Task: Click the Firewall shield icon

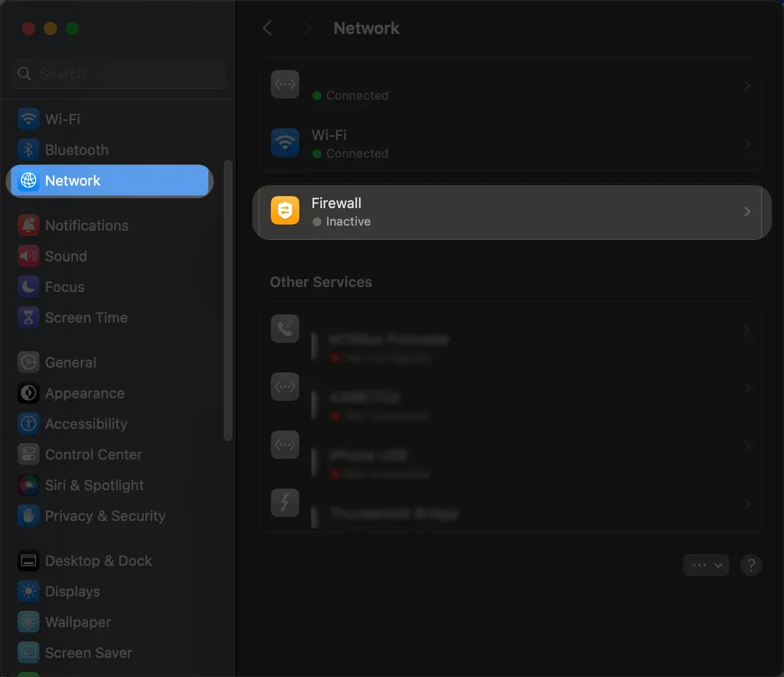Action: click(x=285, y=211)
